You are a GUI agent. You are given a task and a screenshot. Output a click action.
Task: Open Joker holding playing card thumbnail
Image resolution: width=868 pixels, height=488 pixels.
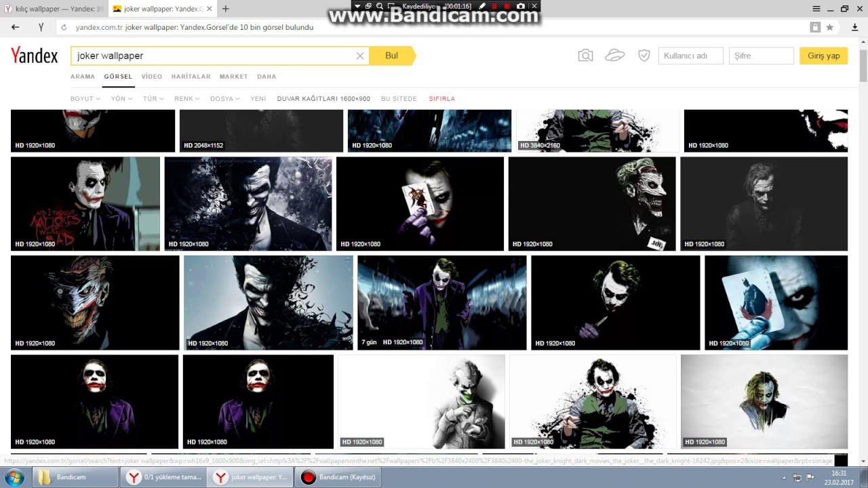(x=420, y=204)
